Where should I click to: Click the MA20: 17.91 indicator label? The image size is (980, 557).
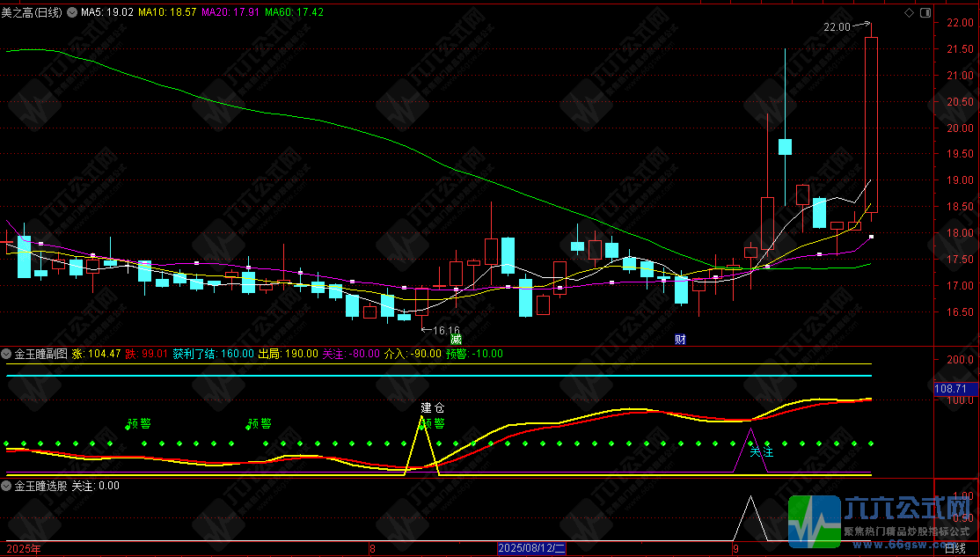230,11
